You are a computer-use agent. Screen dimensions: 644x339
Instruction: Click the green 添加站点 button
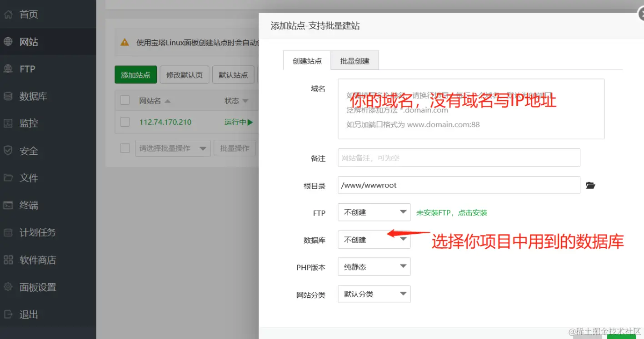pyautogui.click(x=135, y=74)
